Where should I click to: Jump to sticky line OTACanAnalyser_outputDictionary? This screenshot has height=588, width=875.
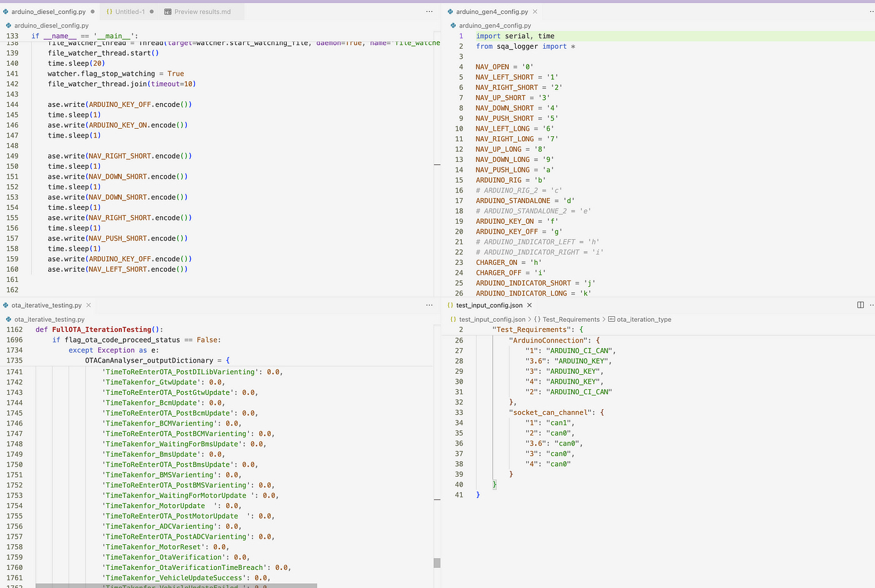[157, 361]
